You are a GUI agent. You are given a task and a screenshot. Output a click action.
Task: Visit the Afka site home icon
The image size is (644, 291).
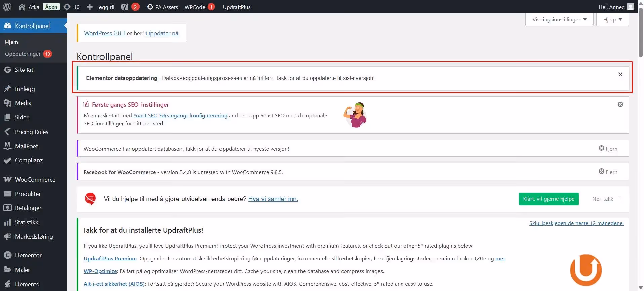(22, 7)
